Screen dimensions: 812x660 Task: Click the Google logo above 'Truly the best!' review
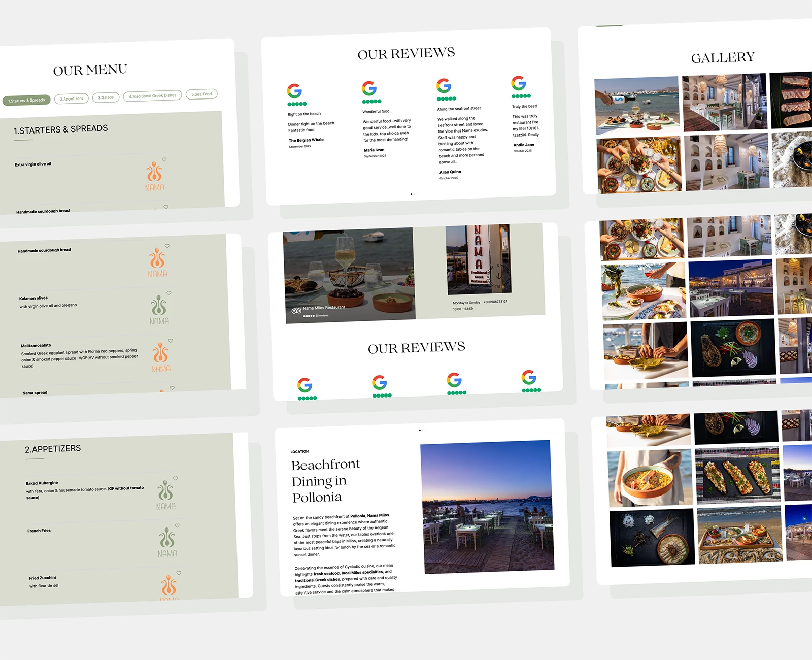click(519, 83)
